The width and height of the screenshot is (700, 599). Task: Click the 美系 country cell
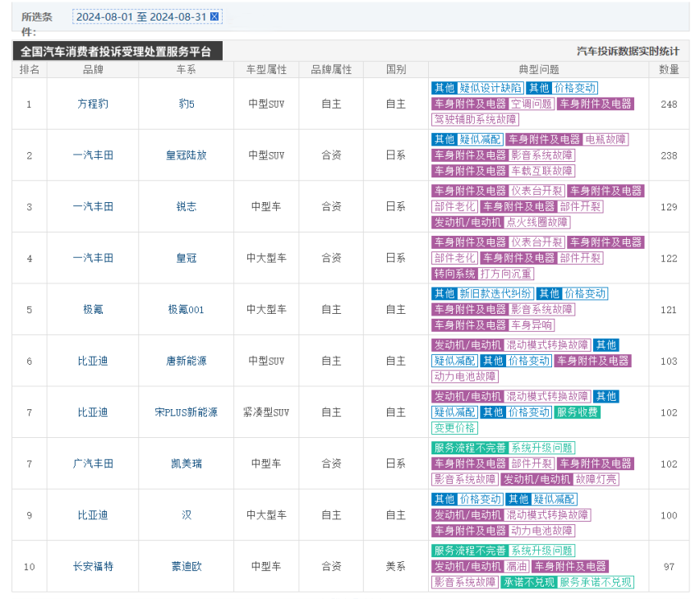pos(396,566)
